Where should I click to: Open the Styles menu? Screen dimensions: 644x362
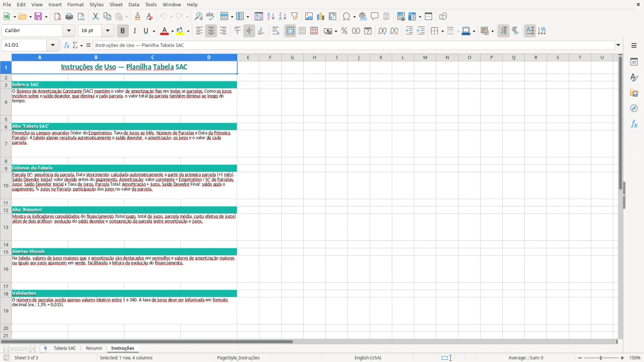click(97, 4)
